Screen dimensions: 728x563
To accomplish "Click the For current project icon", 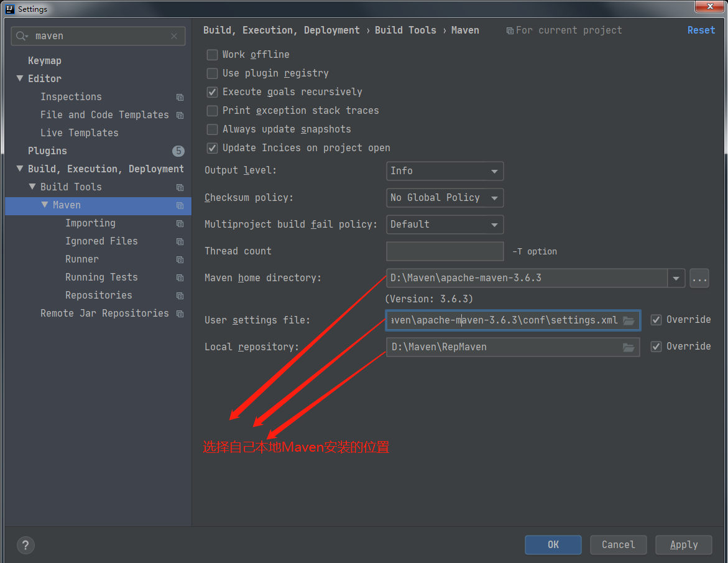I will [510, 30].
